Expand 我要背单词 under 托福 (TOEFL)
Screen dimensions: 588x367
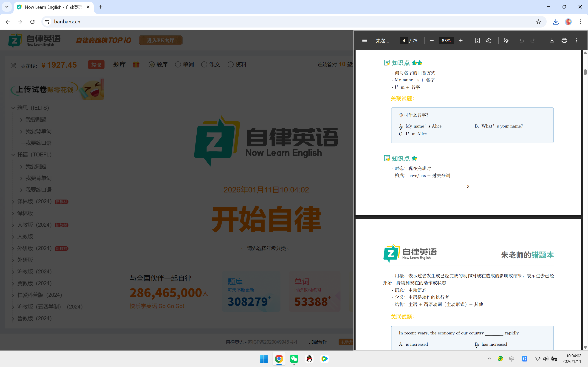(x=21, y=178)
